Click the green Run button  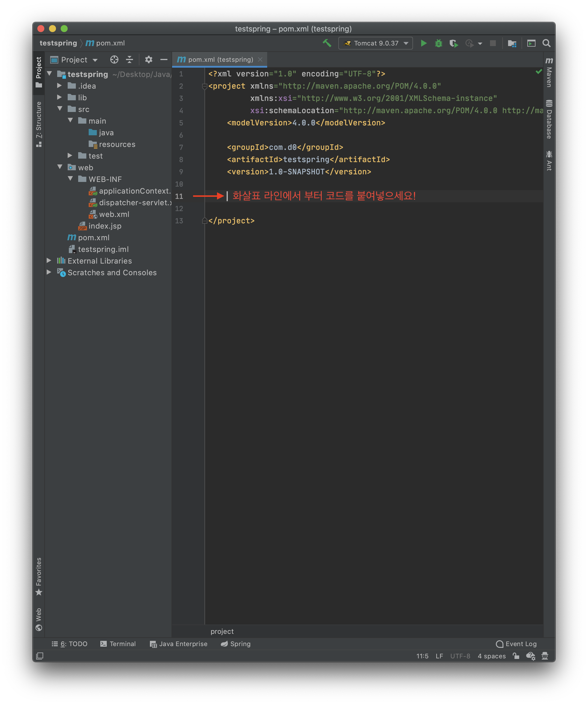coord(423,43)
